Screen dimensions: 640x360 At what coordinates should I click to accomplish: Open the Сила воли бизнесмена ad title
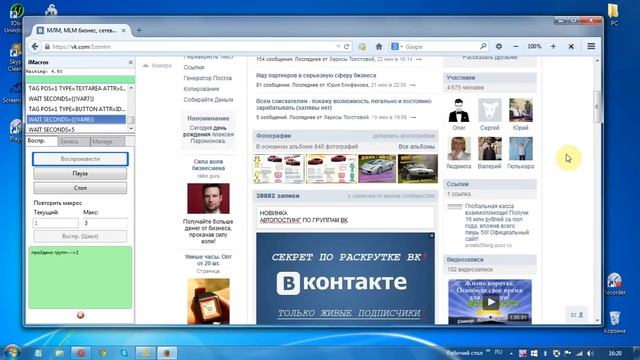(x=208, y=164)
